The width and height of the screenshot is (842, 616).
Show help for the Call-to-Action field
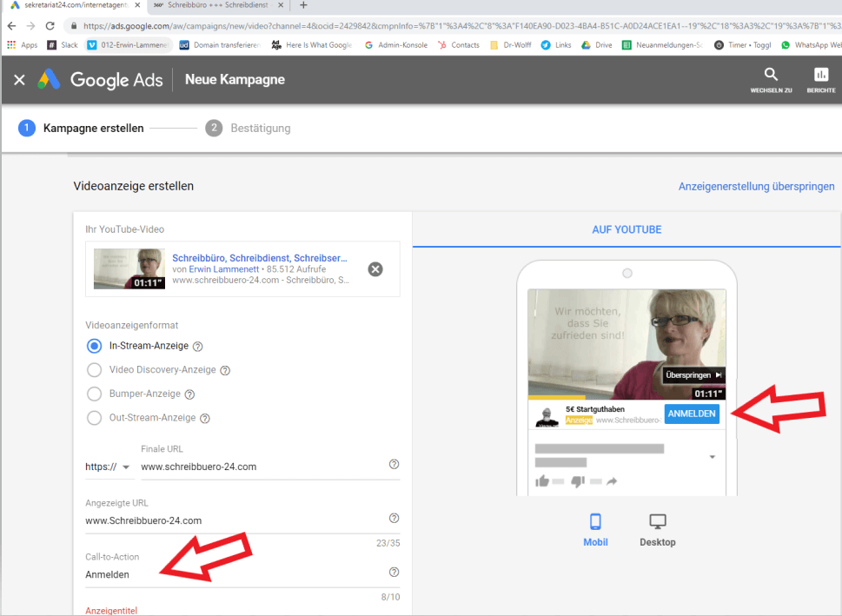coord(394,572)
